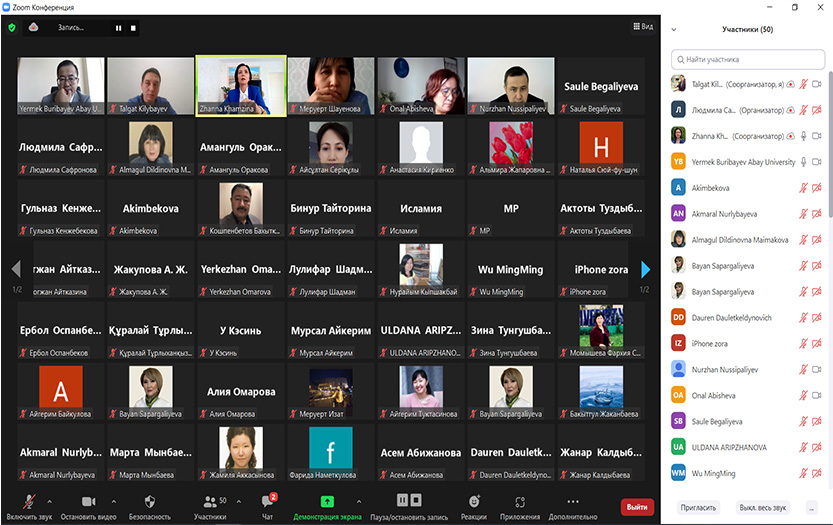The height and width of the screenshot is (525, 833).
Task: Click the Пригласить invite button
Action: pyautogui.click(x=697, y=507)
